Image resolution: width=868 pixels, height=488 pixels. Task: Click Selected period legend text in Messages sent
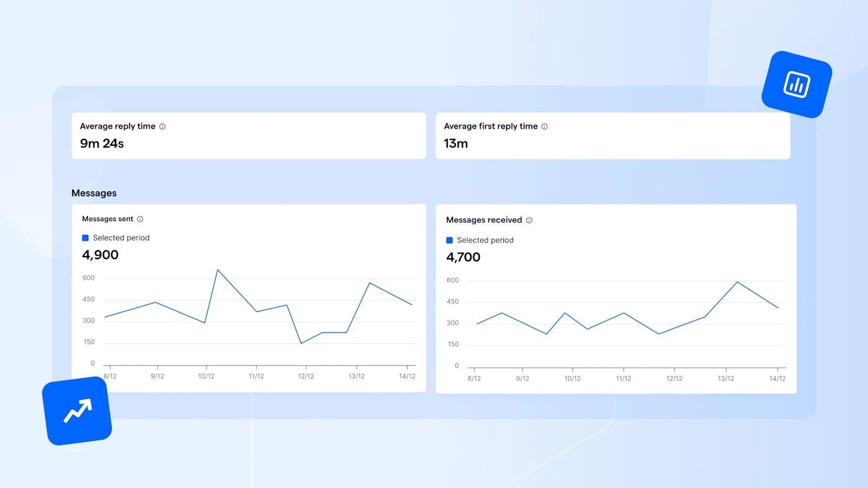(121, 238)
